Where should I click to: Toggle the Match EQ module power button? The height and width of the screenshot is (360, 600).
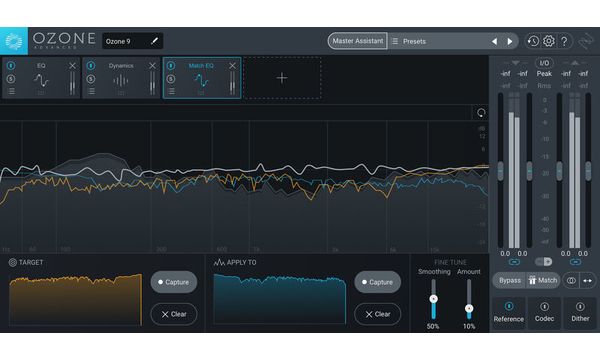(x=171, y=66)
